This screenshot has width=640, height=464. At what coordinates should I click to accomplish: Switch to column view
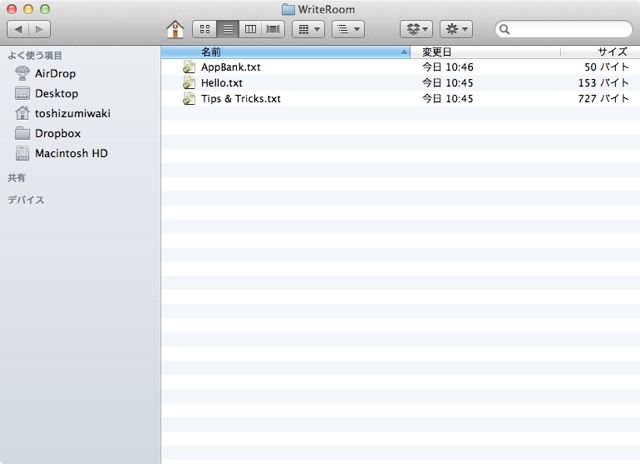coord(250,29)
